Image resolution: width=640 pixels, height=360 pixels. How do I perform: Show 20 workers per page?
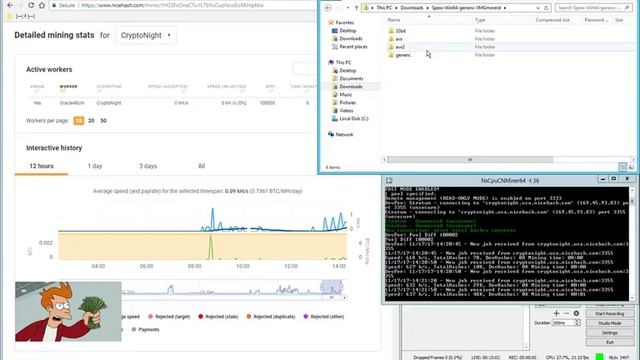point(91,121)
